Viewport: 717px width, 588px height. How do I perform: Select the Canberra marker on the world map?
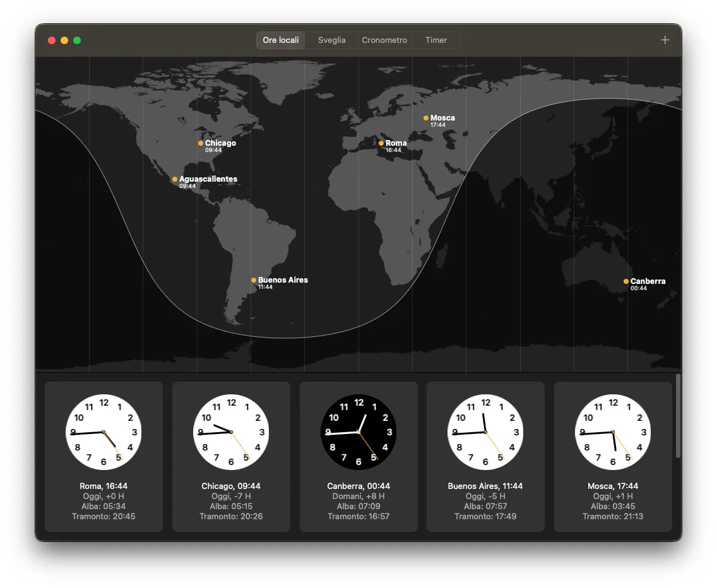(x=625, y=281)
